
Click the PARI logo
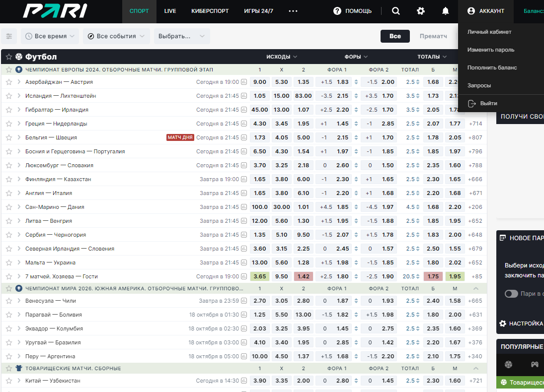point(55,11)
